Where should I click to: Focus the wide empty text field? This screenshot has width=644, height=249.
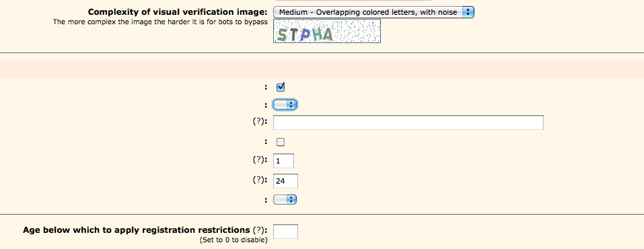coord(408,122)
